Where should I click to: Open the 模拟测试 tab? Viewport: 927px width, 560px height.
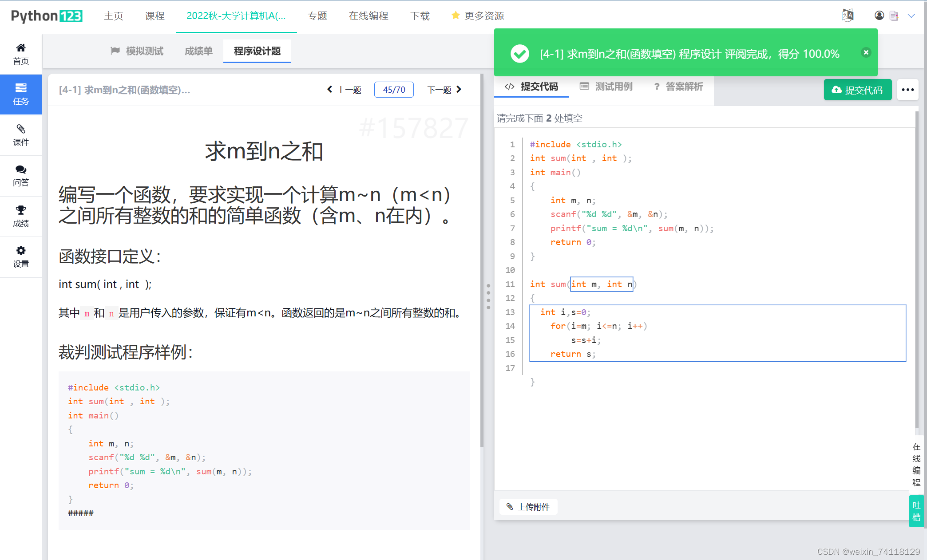137,51
